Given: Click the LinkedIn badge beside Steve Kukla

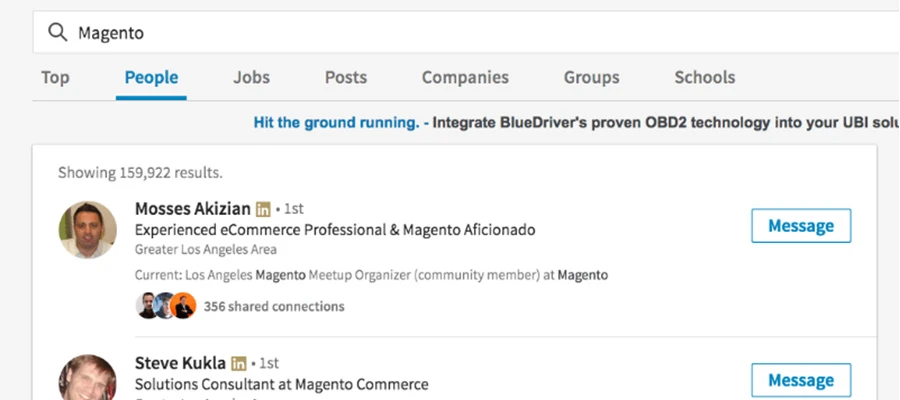Looking at the screenshot, I should tap(239, 362).
